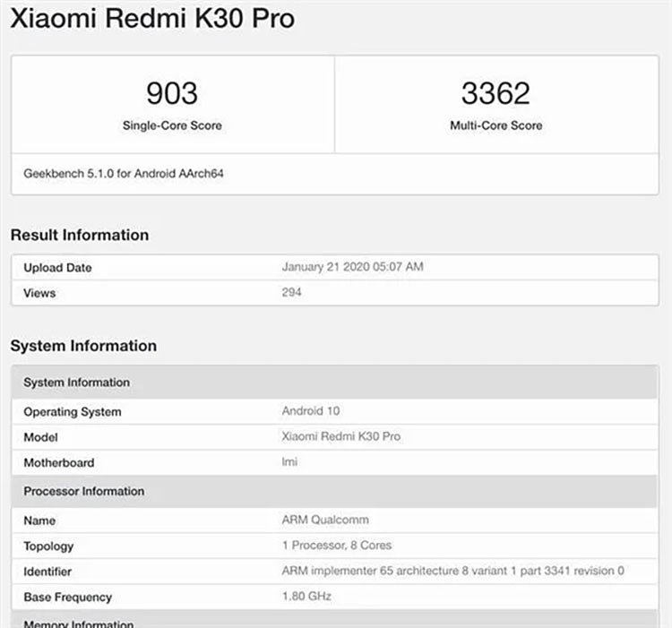Click the Motherboard label
The width and height of the screenshot is (672, 628).
pos(59,462)
